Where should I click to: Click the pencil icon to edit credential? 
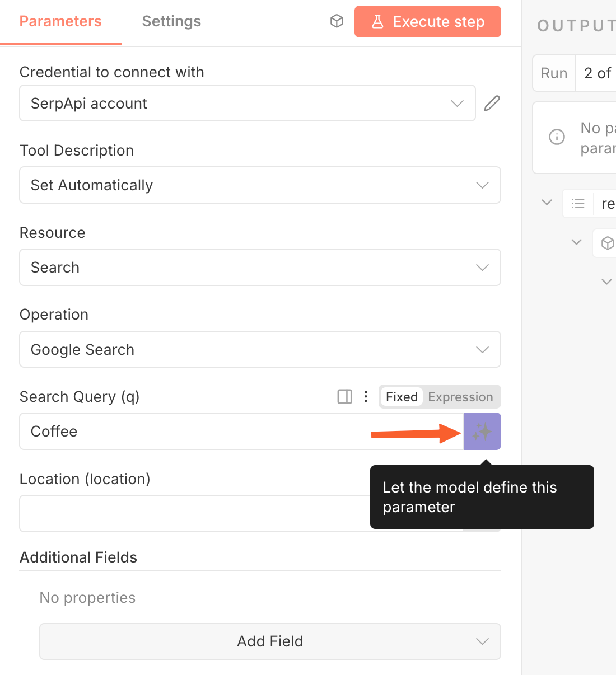[492, 104]
